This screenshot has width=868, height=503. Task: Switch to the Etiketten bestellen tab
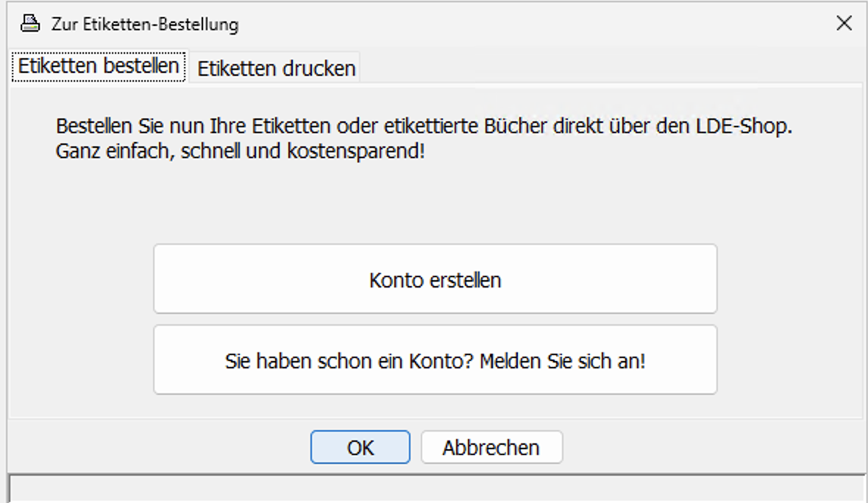[99, 66]
